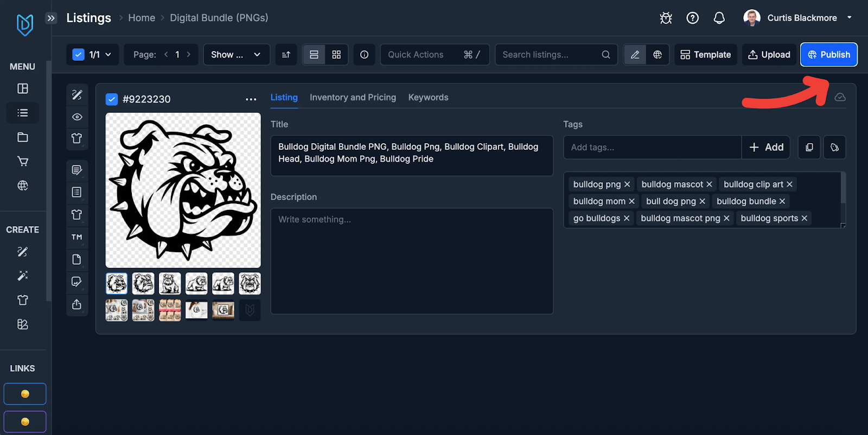Expand the sidebar with double-chevron icon
Viewport: 868px width, 435px height.
click(x=51, y=18)
